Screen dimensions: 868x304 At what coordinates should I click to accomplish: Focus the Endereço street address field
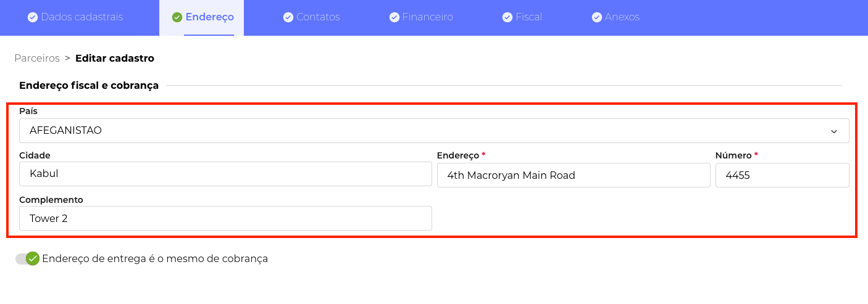[574, 175]
